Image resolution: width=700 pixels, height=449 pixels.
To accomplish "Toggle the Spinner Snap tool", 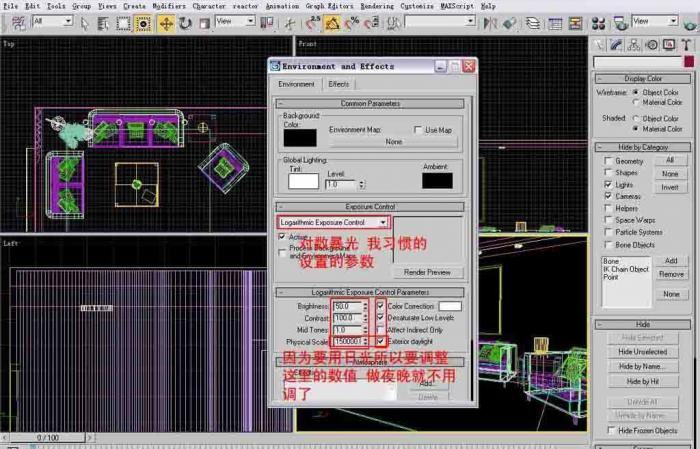I will coord(371,23).
